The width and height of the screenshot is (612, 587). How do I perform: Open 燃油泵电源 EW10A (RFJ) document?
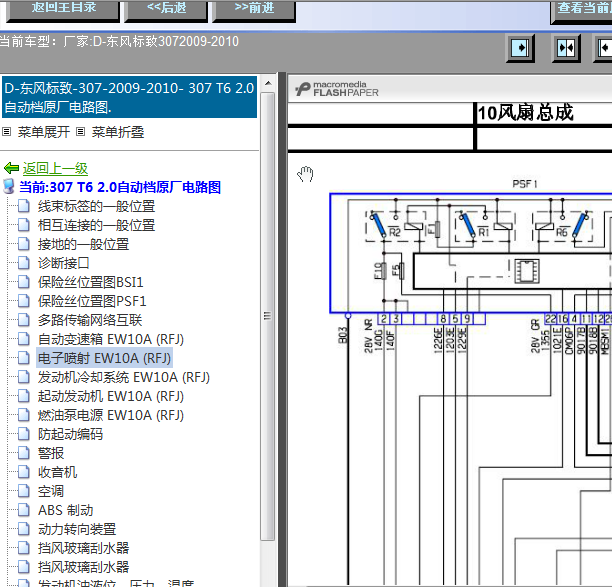click(111, 415)
